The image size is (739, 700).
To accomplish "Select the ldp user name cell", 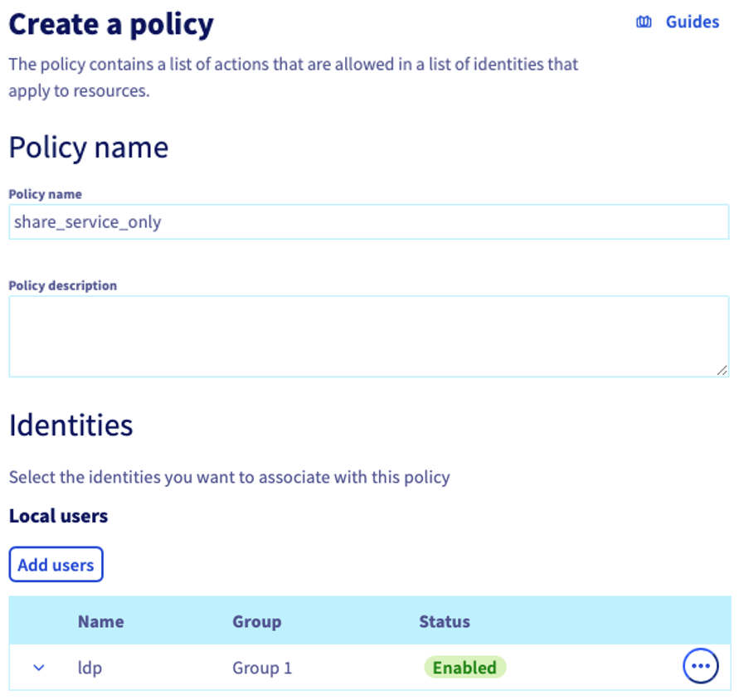I will [90, 668].
